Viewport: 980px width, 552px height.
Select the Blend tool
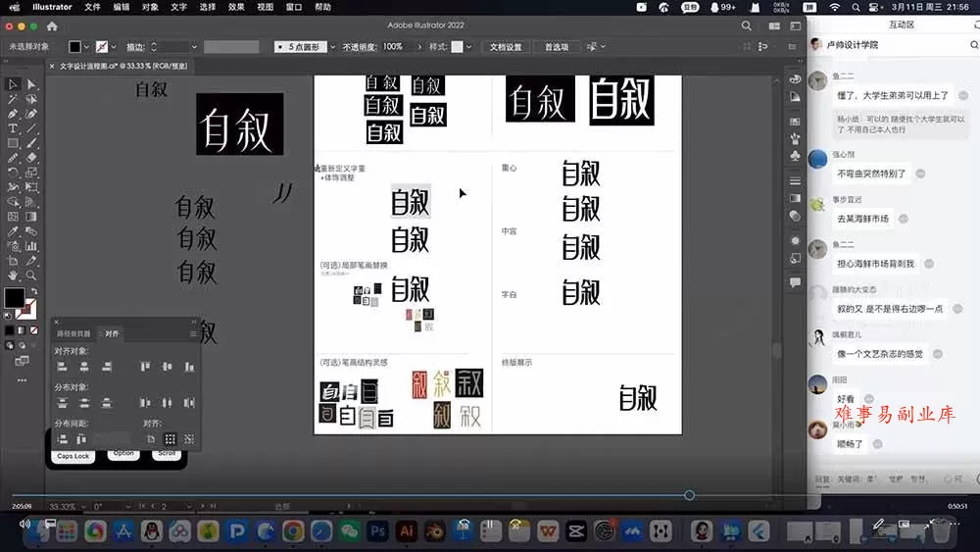(x=31, y=231)
